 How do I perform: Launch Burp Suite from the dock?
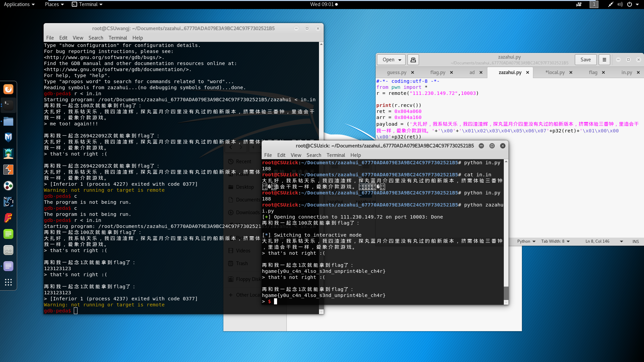pos(8,170)
